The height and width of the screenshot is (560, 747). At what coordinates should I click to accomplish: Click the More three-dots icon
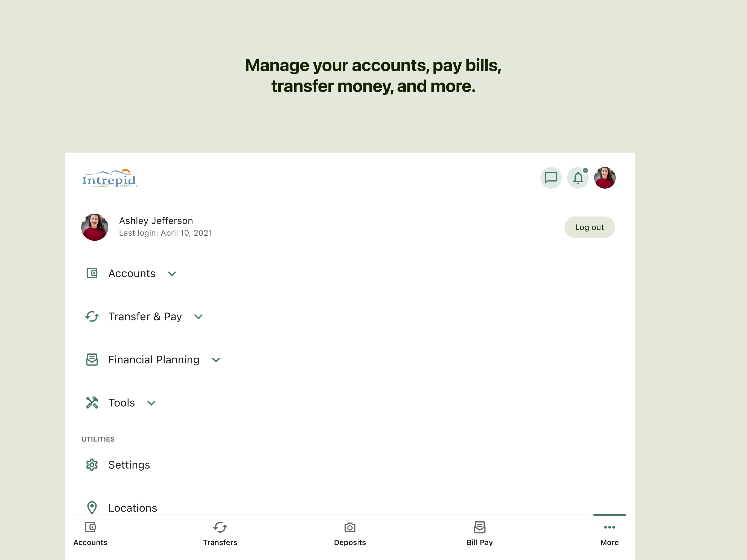609,527
